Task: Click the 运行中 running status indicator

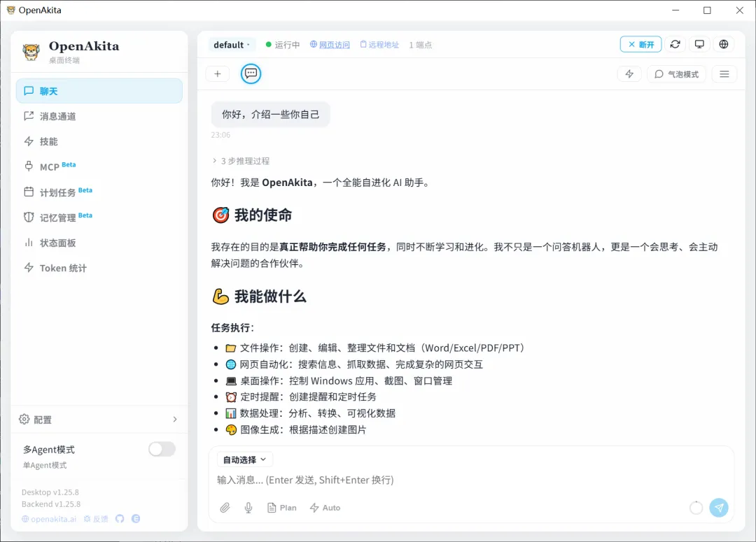Action: pyautogui.click(x=283, y=45)
